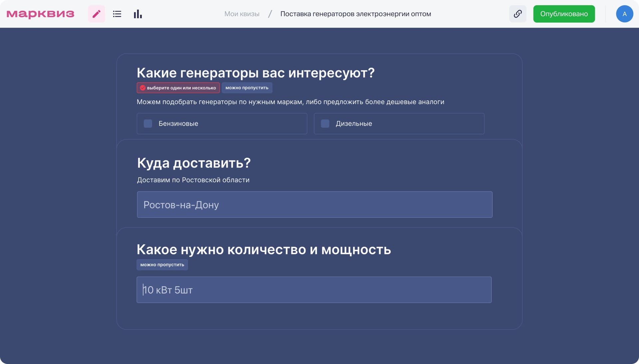This screenshot has height=364, width=639.
Task: Click the Ростов-на-Дону delivery input field
Action: point(315,205)
